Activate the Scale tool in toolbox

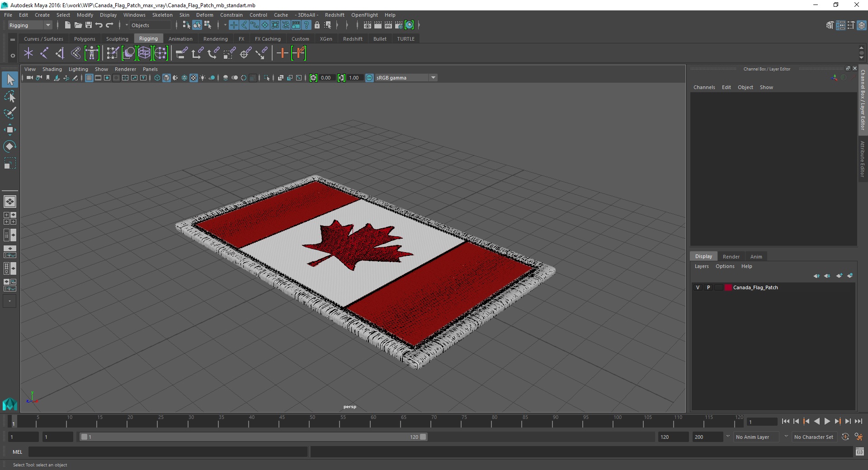(10, 163)
